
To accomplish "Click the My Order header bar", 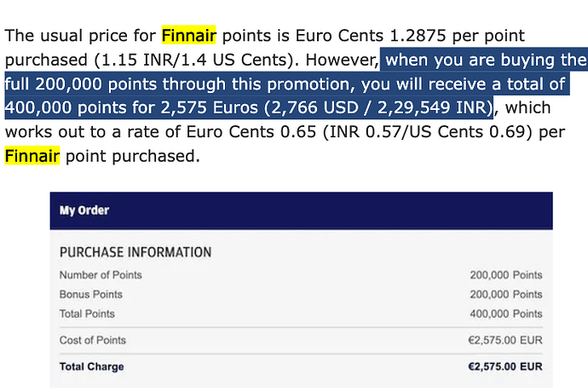I will [x=301, y=210].
